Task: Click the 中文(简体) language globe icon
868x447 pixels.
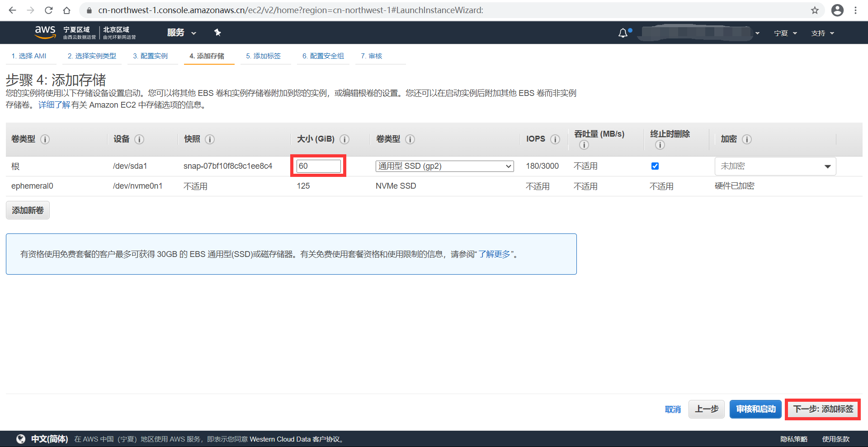Action: click(21, 439)
